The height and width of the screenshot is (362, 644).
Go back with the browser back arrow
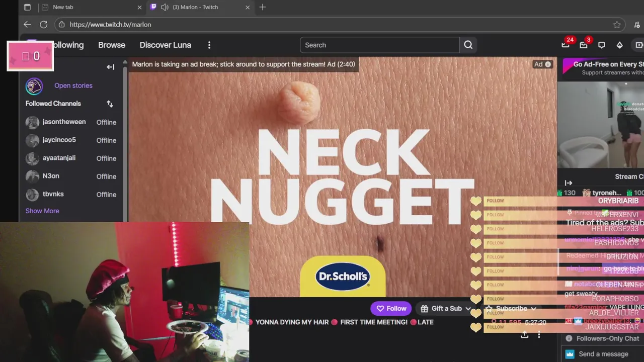pyautogui.click(x=27, y=24)
